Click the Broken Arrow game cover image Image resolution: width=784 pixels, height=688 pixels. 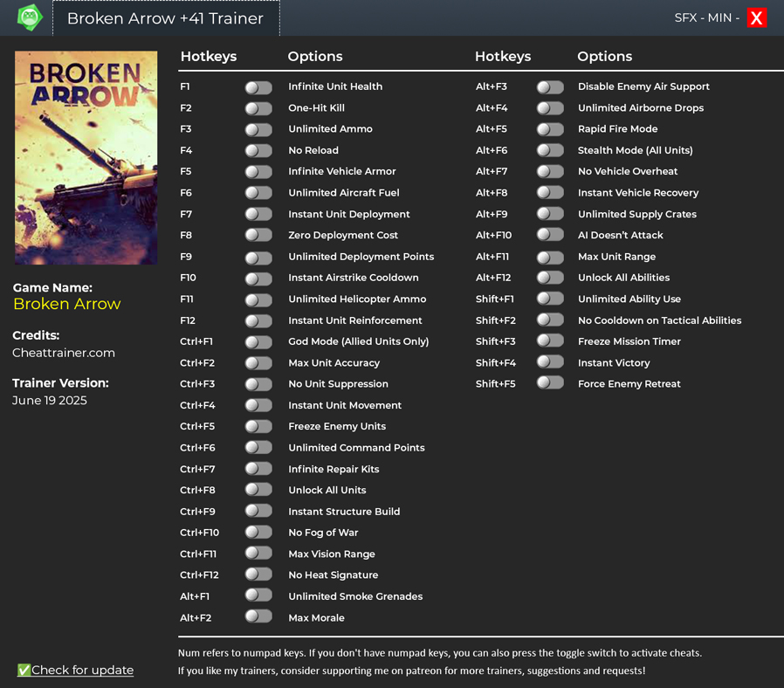86,157
